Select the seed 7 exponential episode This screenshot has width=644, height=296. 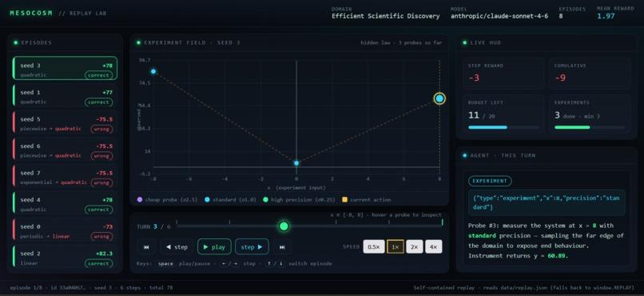coord(65,178)
